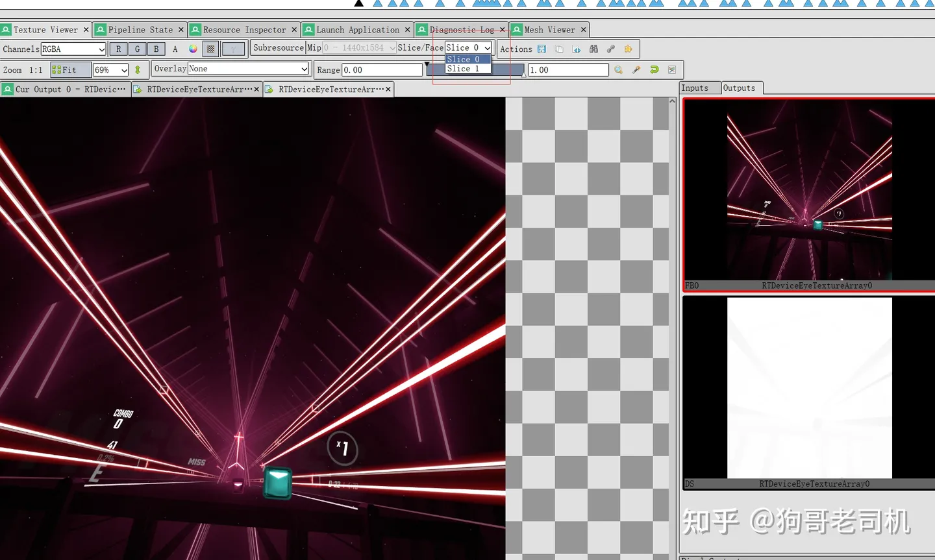Open the edit shader page icon
This screenshot has width=935, height=560.
[x=576, y=49]
